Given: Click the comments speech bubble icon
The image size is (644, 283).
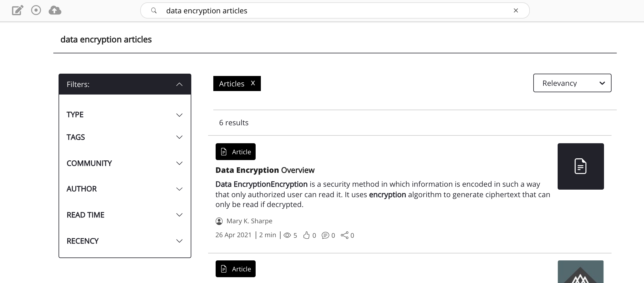Looking at the screenshot, I should click(325, 235).
